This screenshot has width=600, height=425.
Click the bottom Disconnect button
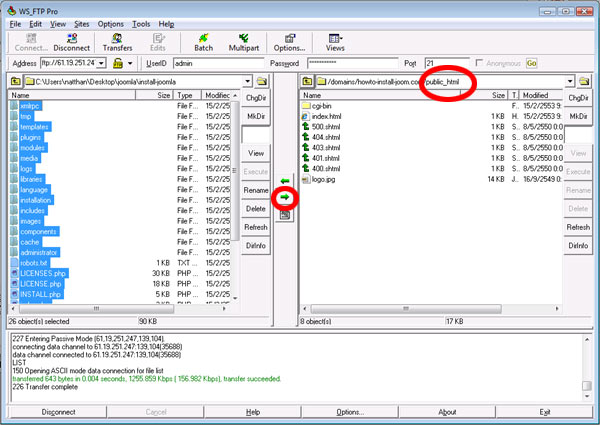(58, 412)
